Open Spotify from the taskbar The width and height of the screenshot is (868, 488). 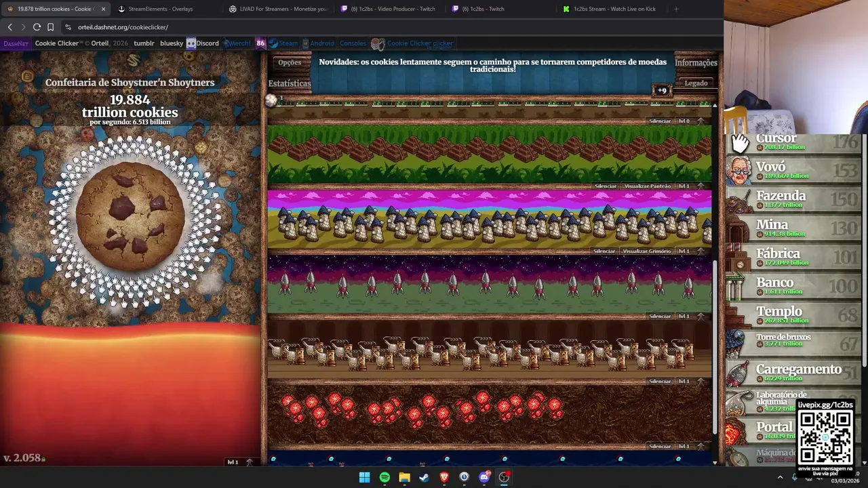[384, 477]
